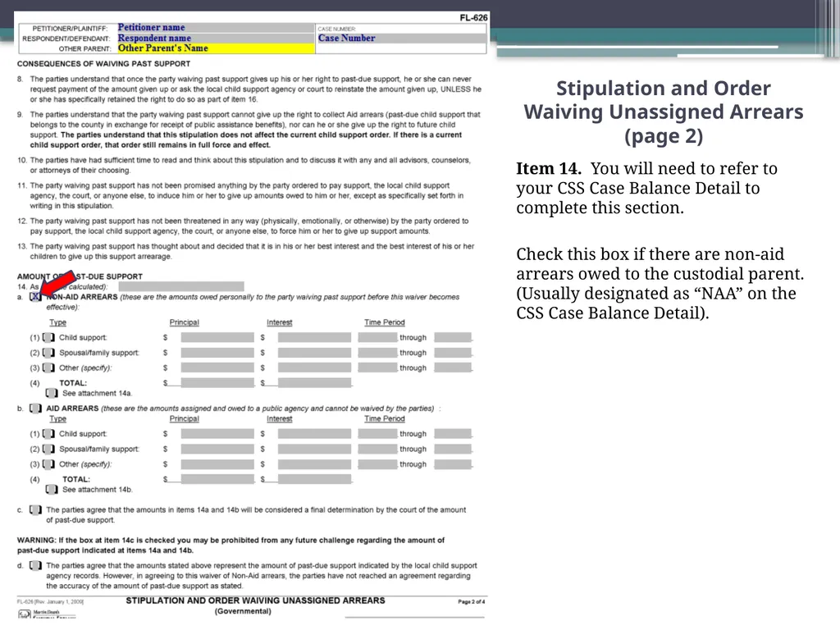Image resolution: width=840 pixels, height=630 pixels.
Task: Click the "WARNING:" paragraph about item 14c
Action: [x=231, y=546]
